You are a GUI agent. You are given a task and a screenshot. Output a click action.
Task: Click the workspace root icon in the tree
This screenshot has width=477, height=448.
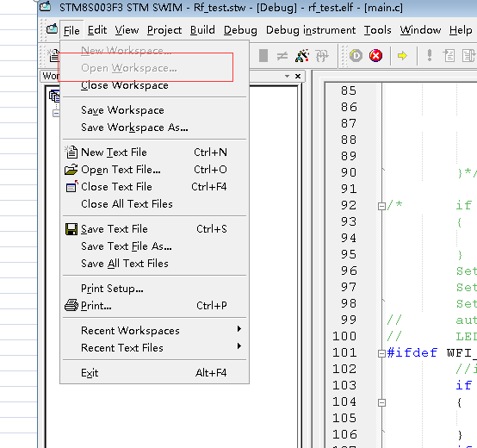(54, 96)
